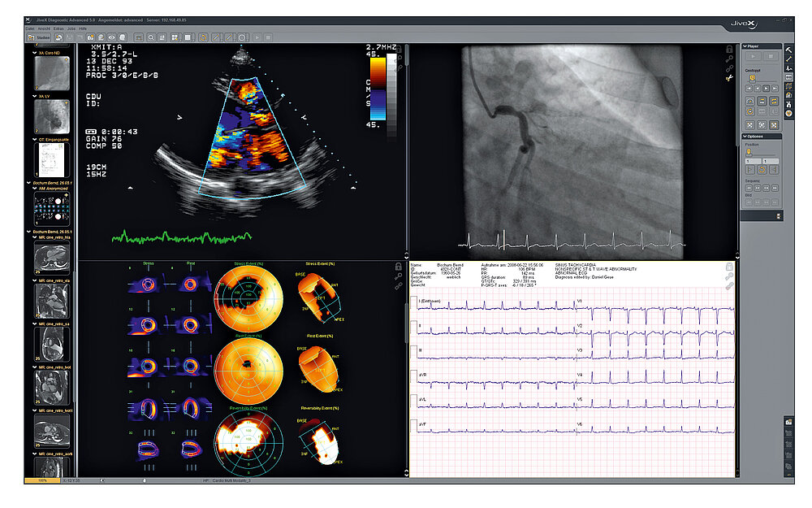The image size is (812, 508).
Task: Click the eye view icon in toolbar
Action: pos(112,37)
